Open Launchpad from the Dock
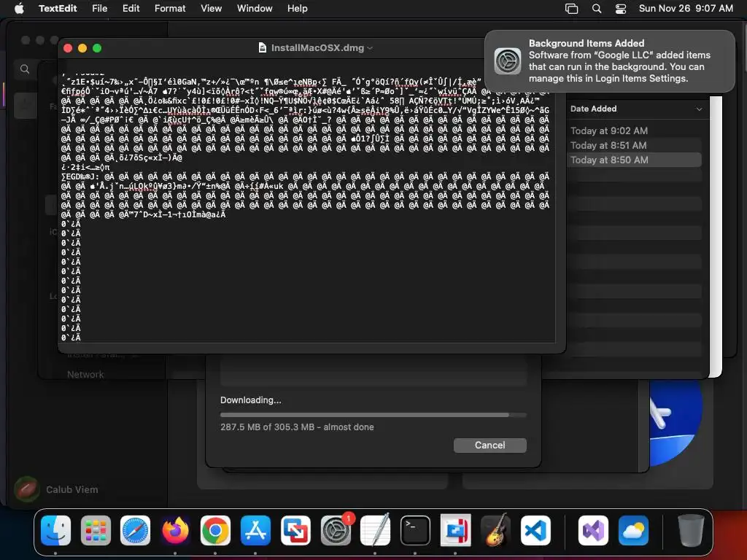Image resolution: width=747 pixels, height=560 pixels. click(x=96, y=530)
